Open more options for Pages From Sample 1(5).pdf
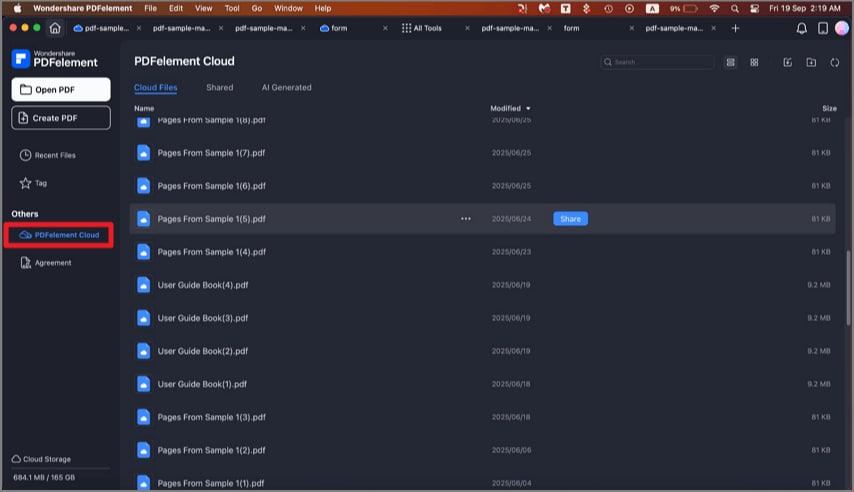 pyautogui.click(x=466, y=219)
